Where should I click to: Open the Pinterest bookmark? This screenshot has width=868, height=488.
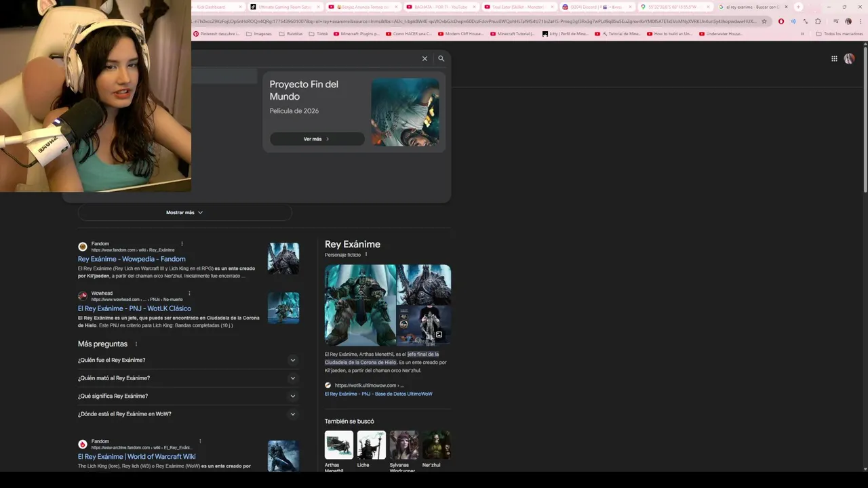[x=216, y=34]
